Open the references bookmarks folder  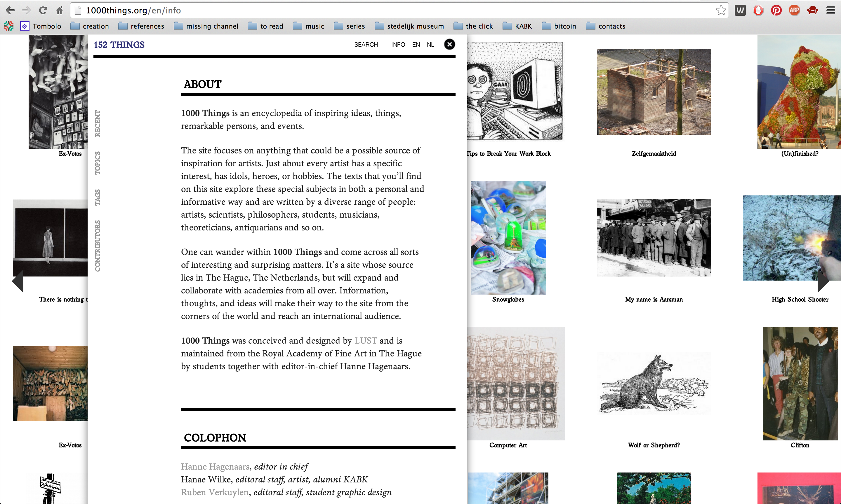tap(141, 26)
